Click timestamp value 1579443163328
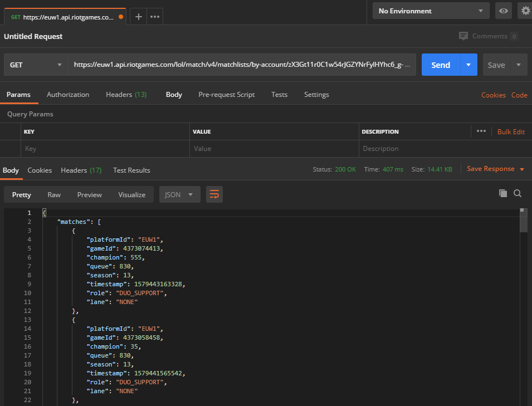The width and height of the screenshot is (532, 406). [159, 284]
